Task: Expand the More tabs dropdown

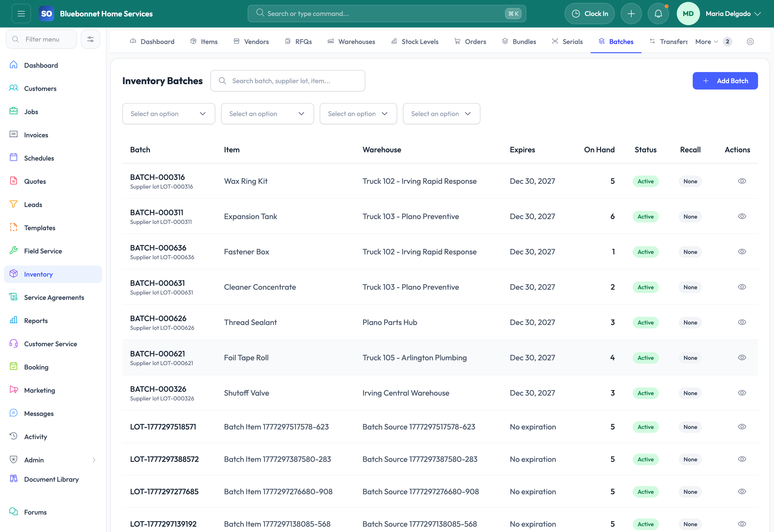Action: point(713,42)
